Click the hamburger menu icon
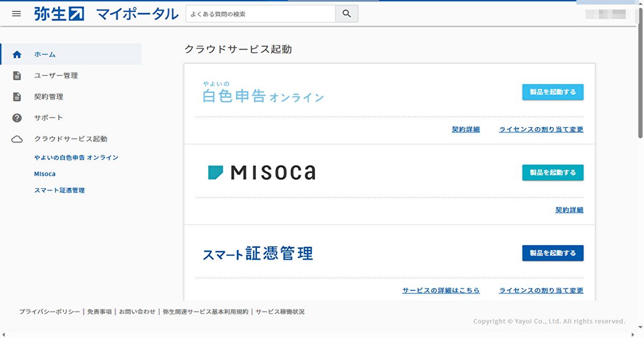This screenshot has width=644, height=338. [x=17, y=14]
